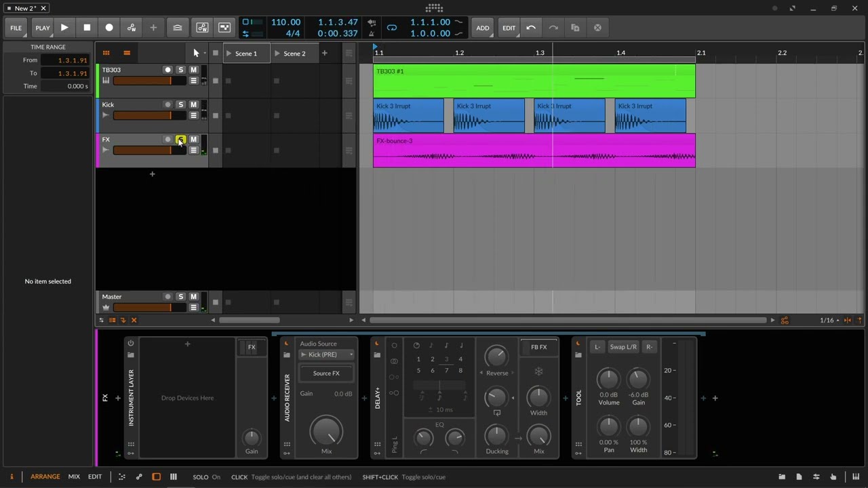
Task: Toggle the arranger loop icon
Action: pyautogui.click(x=392, y=28)
